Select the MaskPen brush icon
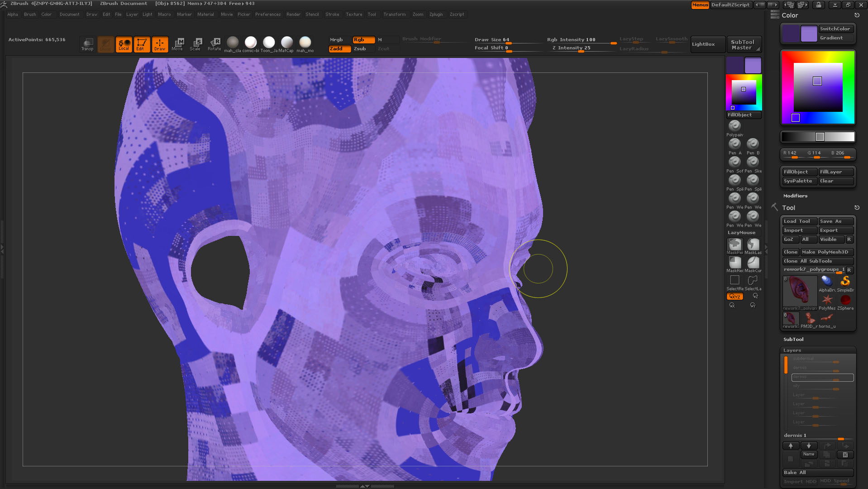The width and height of the screenshot is (868, 489). click(x=734, y=245)
